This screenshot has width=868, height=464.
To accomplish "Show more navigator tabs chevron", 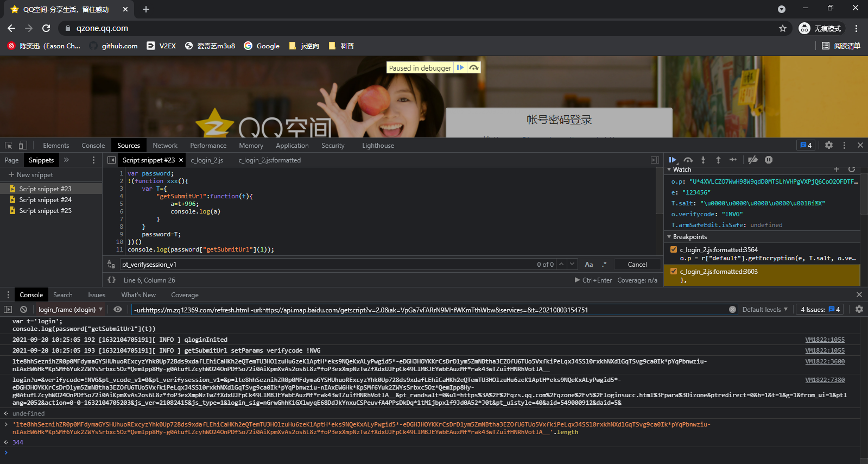I will coord(66,160).
